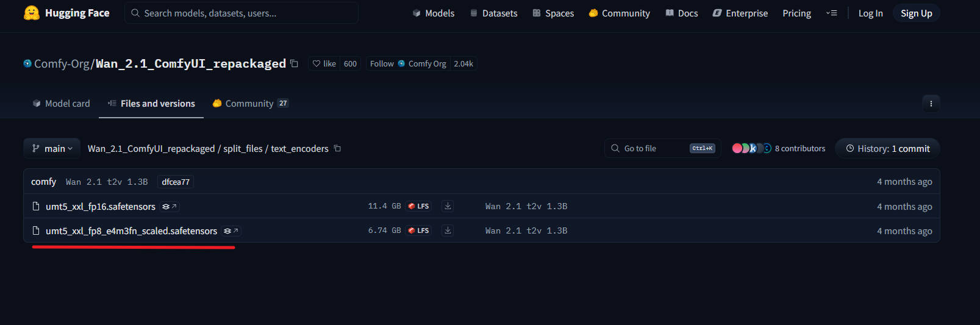Open commit link on the umt5_xxl_fp16 row
980x325 pixels.
tap(526, 206)
